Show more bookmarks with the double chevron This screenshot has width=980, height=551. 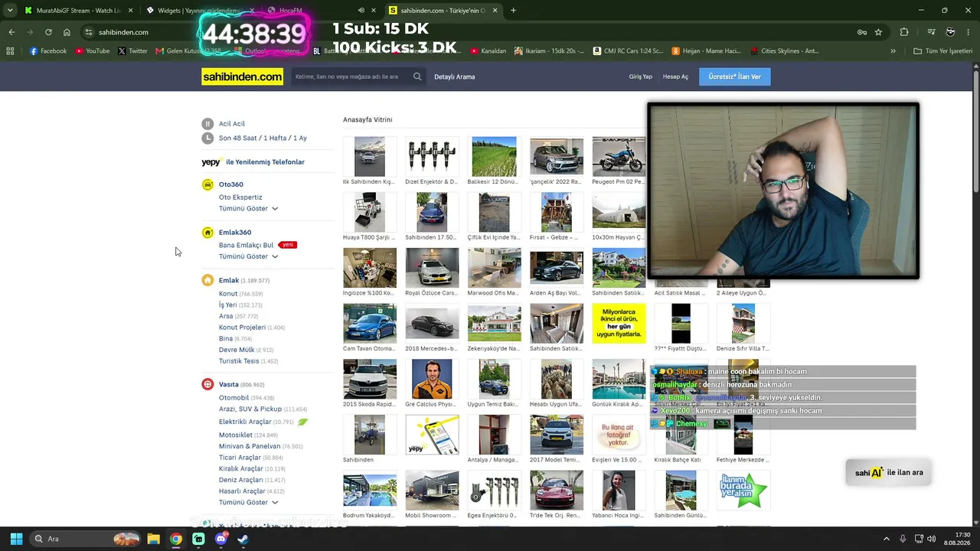(893, 51)
